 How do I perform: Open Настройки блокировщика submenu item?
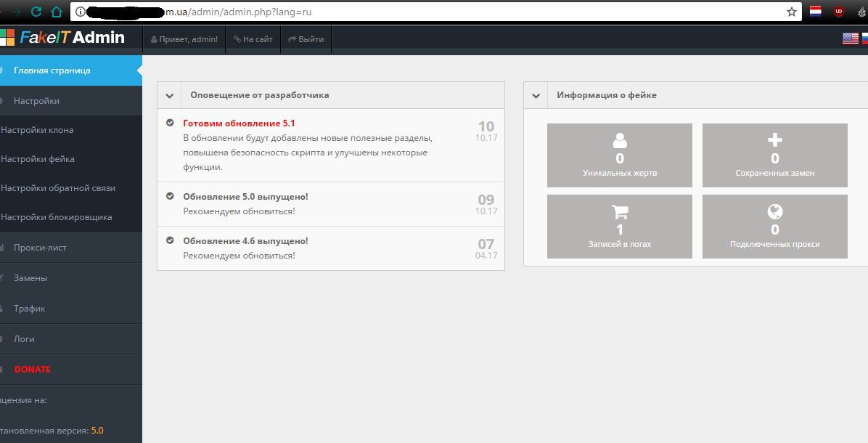[x=71, y=217]
